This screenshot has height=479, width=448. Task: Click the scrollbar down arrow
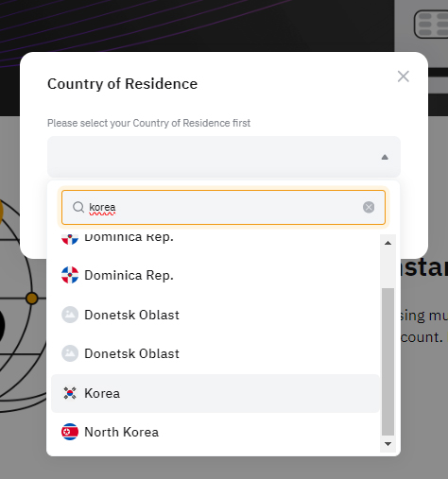click(388, 444)
